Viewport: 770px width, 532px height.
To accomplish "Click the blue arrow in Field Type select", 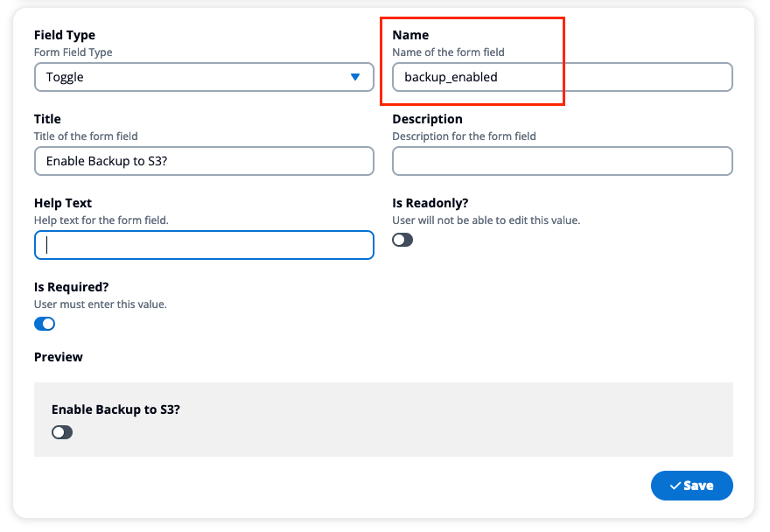I will pos(355,77).
